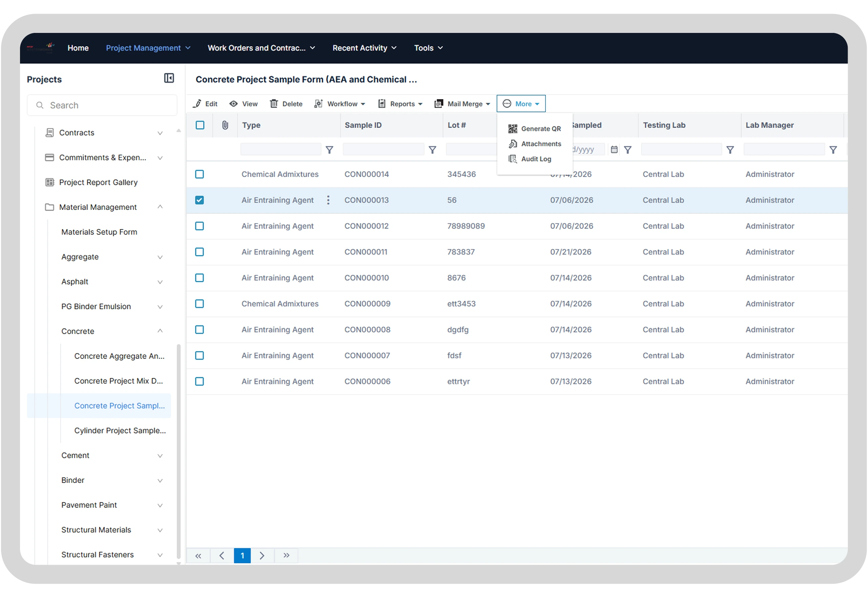Click the search magnifier icon in Projects
Viewport: 868px width, 598px height.
pos(40,105)
